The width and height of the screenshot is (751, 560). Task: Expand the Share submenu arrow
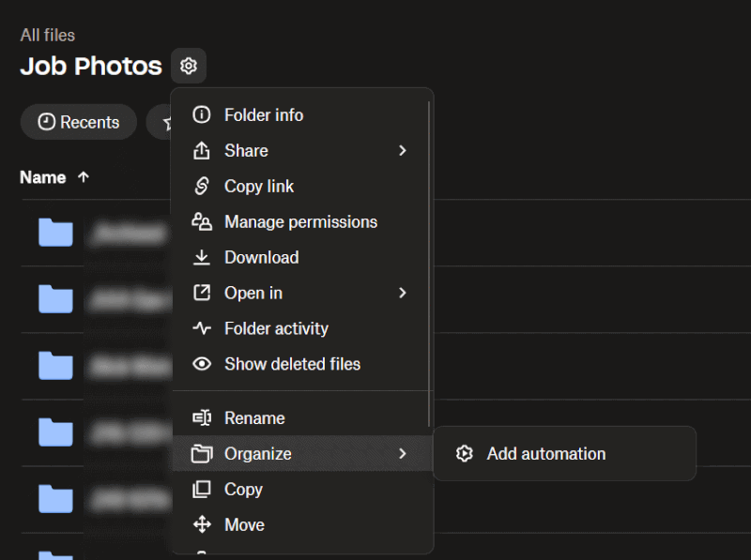(402, 150)
